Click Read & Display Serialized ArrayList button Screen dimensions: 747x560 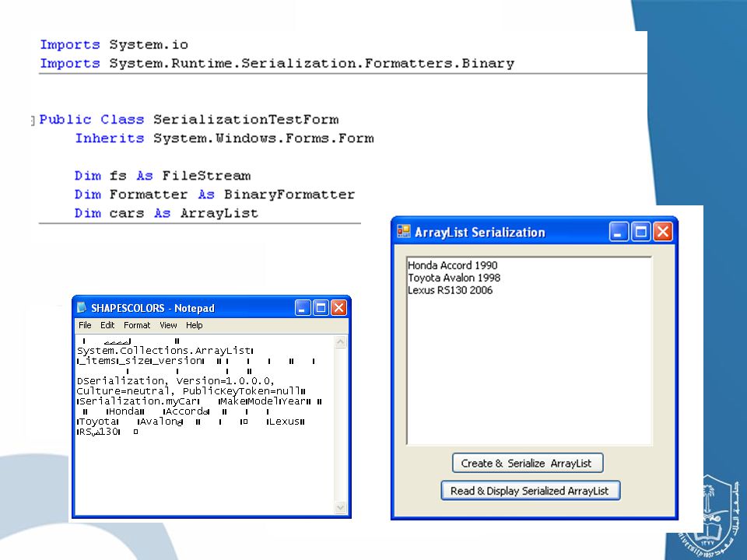[x=530, y=491]
